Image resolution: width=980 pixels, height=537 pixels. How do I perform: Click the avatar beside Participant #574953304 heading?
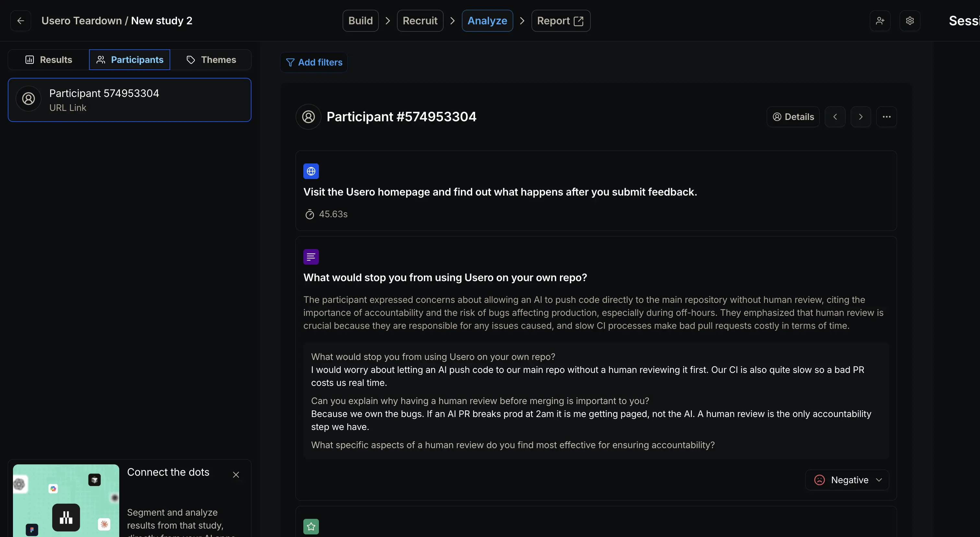tap(309, 117)
